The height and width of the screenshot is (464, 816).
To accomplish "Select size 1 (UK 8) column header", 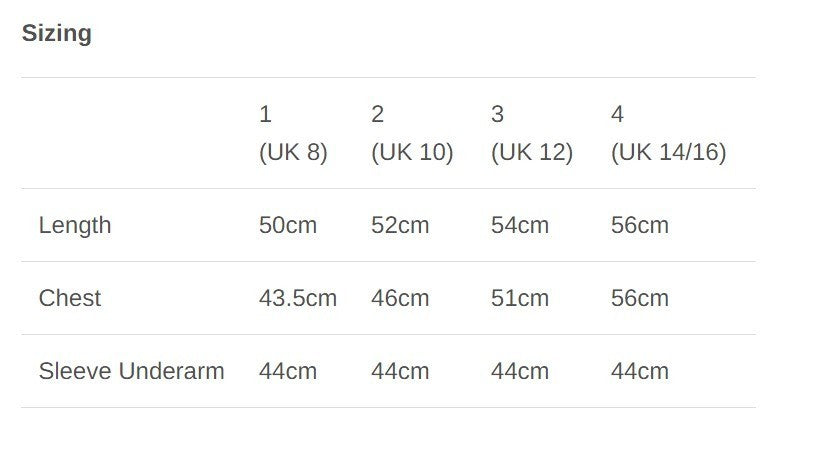I will [293, 133].
